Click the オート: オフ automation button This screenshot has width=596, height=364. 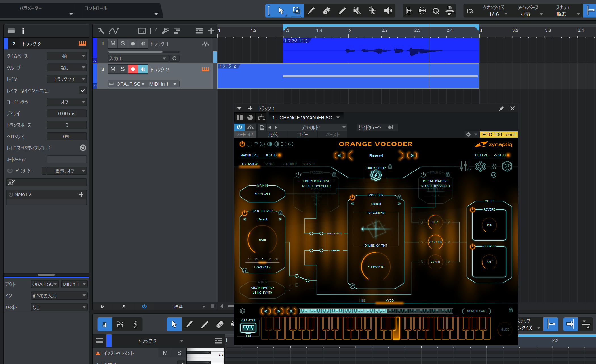click(x=245, y=135)
